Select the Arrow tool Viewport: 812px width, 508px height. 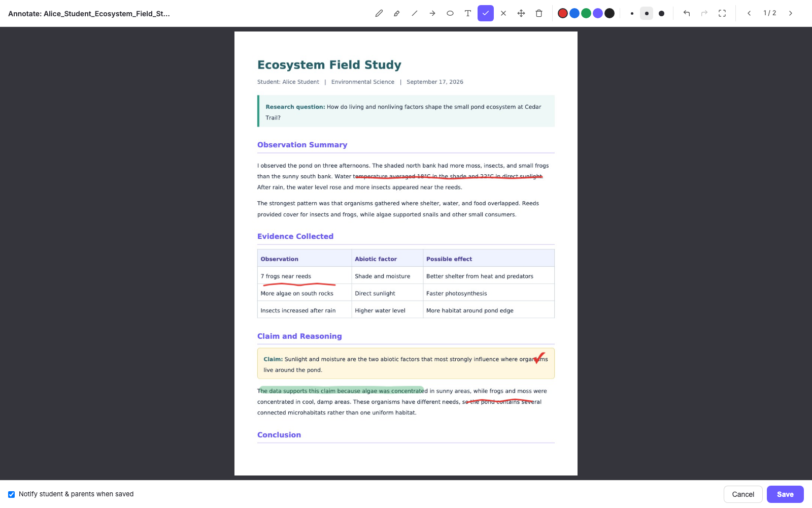point(432,13)
